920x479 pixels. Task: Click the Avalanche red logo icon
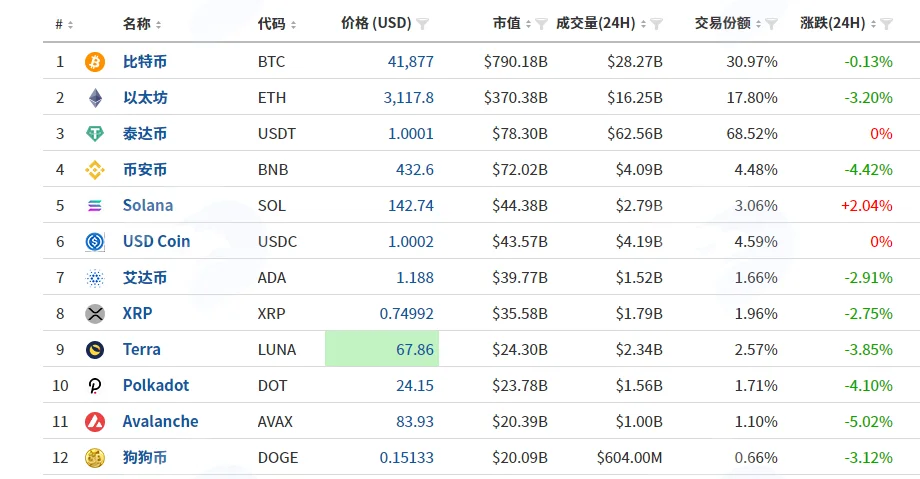pos(95,421)
